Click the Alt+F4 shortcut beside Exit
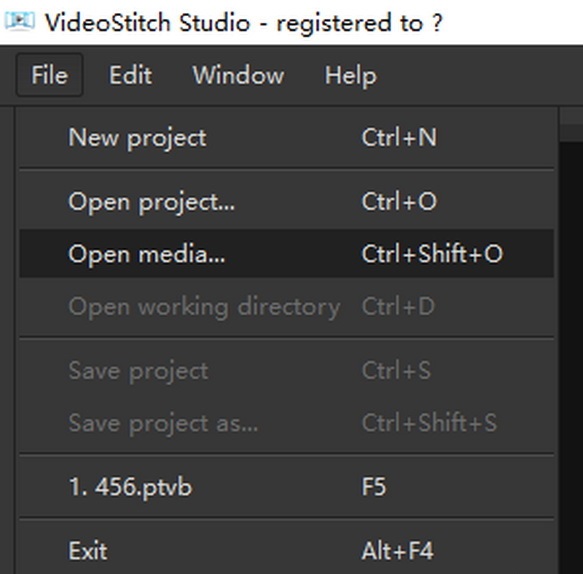The height and width of the screenshot is (574, 583). coord(398,551)
